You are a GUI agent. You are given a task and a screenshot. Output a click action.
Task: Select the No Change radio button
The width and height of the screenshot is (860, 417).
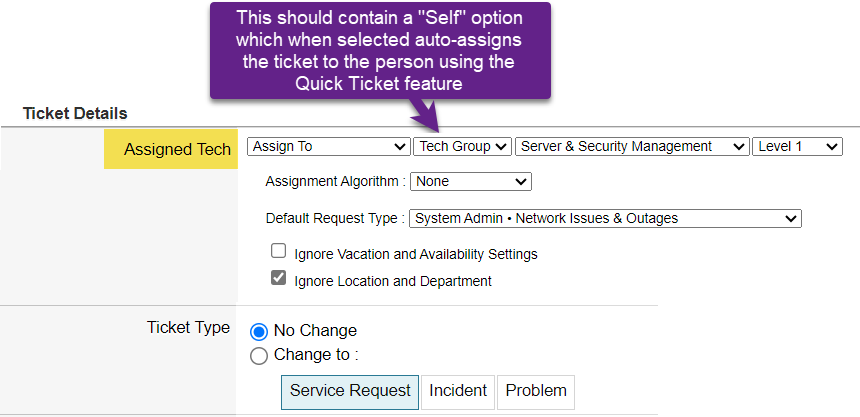click(259, 331)
